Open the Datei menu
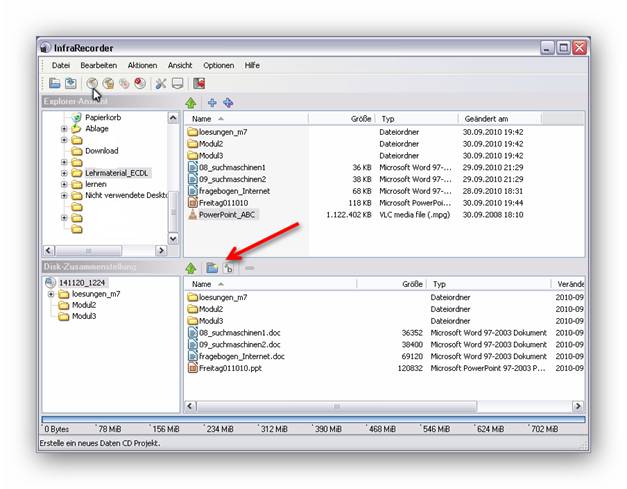 tap(61, 65)
